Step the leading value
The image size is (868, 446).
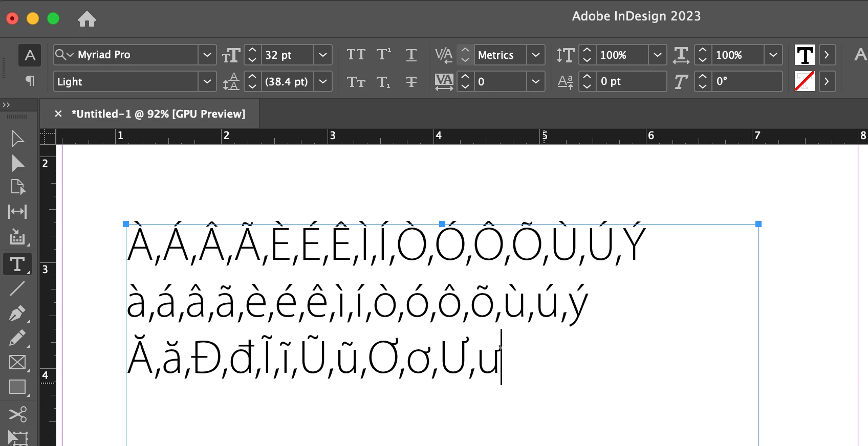[x=252, y=81]
